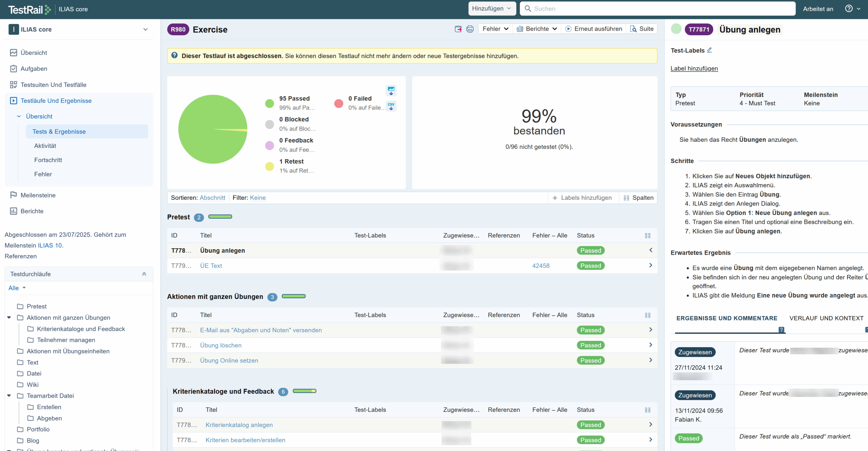Click the export run icon beside printer

(458, 29)
